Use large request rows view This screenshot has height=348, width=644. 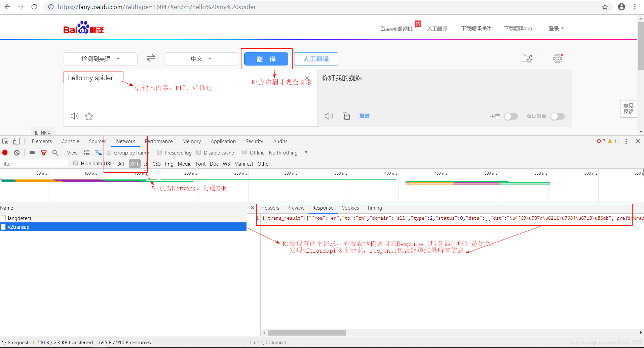(x=86, y=153)
